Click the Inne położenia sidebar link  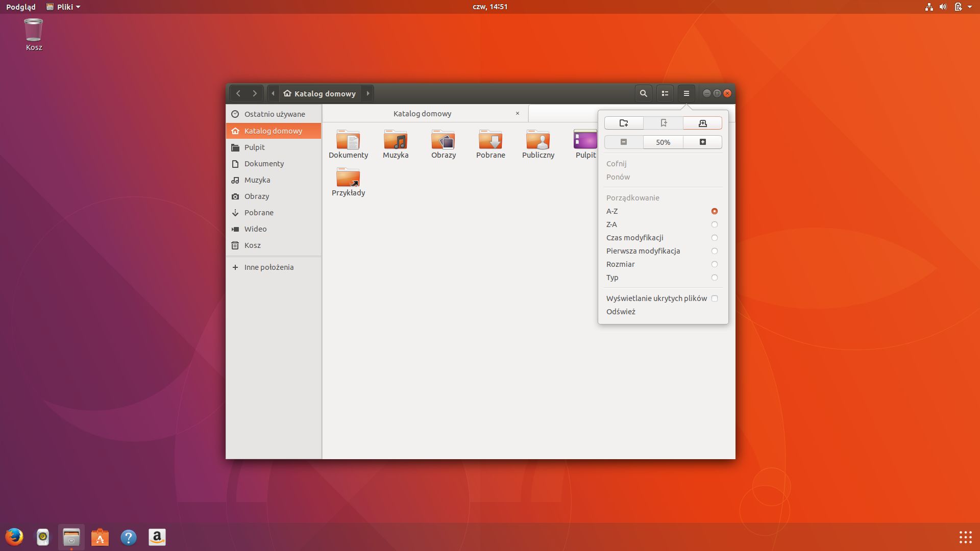[268, 267]
